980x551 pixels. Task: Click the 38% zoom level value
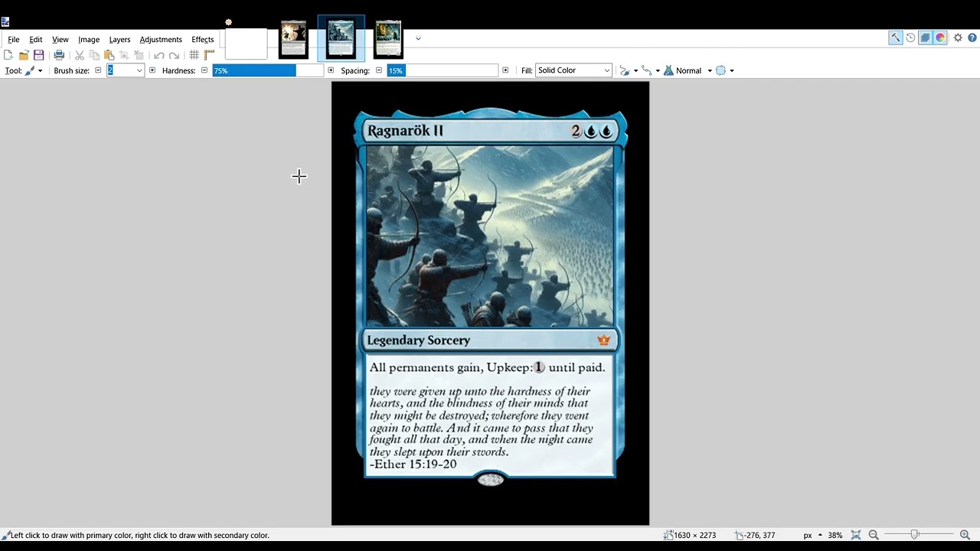point(835,535)
